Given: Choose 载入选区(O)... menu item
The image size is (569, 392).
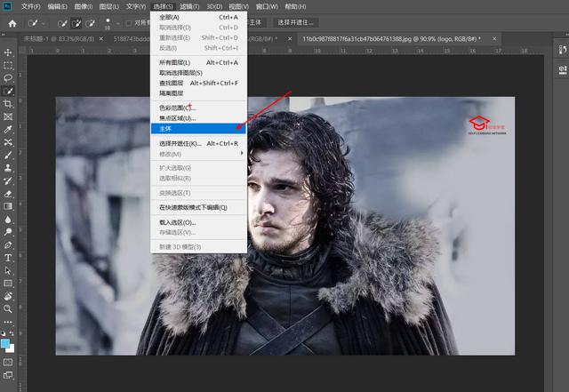Looking at the screenshot, I should [x=198, y=222].
